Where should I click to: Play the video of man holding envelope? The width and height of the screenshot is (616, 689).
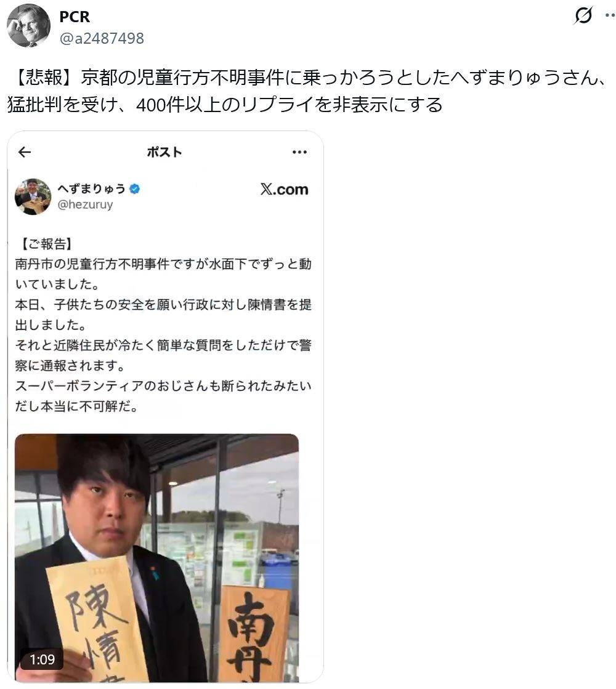[156, 558]
